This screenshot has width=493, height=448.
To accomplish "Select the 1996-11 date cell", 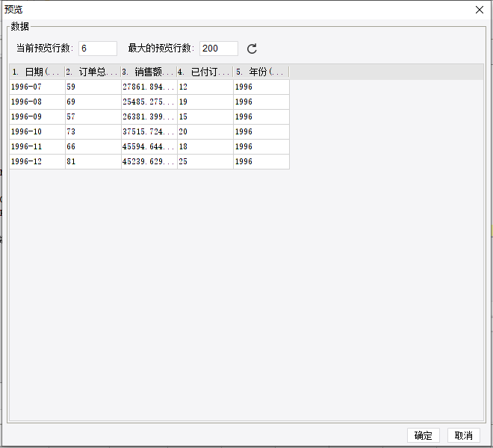I will coord(37,146).
